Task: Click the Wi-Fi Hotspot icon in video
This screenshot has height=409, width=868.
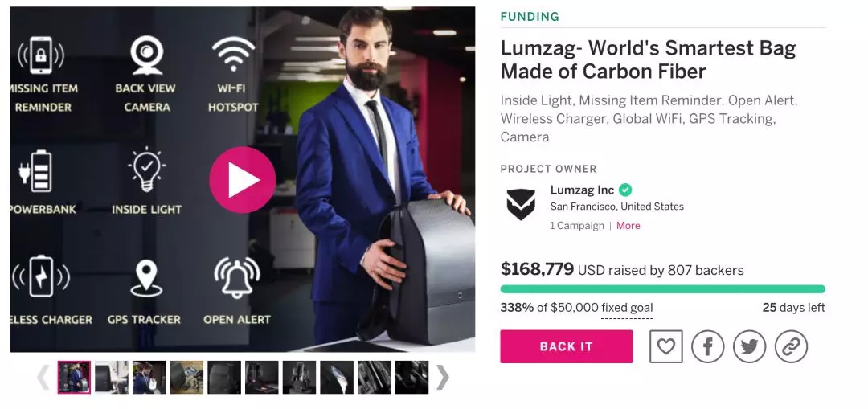Action: point(233,54)
